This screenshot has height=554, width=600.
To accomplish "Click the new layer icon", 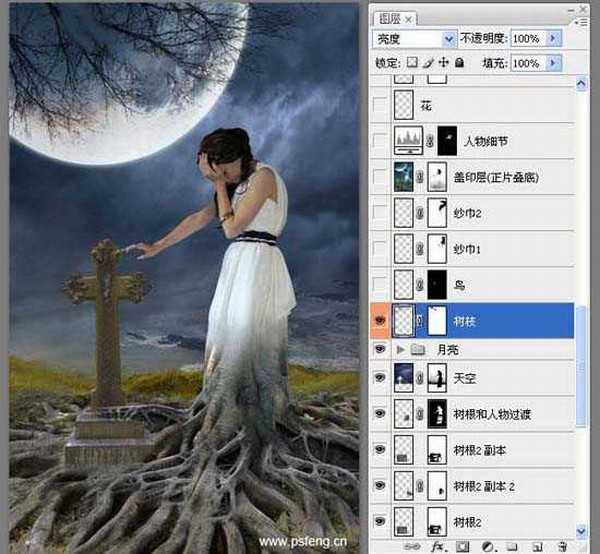I will tap(536, 545).
